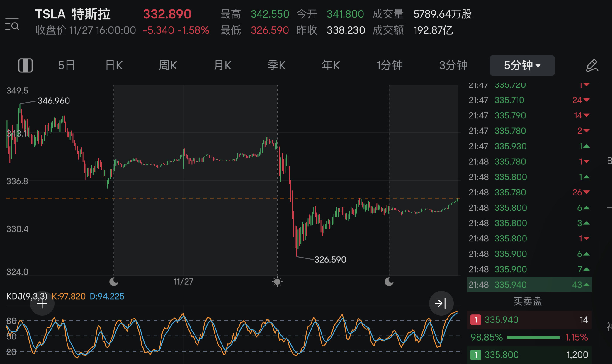
Task: Click the current price 332.890
Action: [167, 14]
